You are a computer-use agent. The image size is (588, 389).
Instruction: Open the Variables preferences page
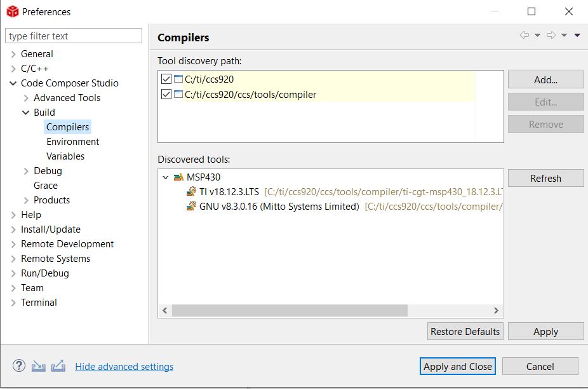(x=65, y=156)
